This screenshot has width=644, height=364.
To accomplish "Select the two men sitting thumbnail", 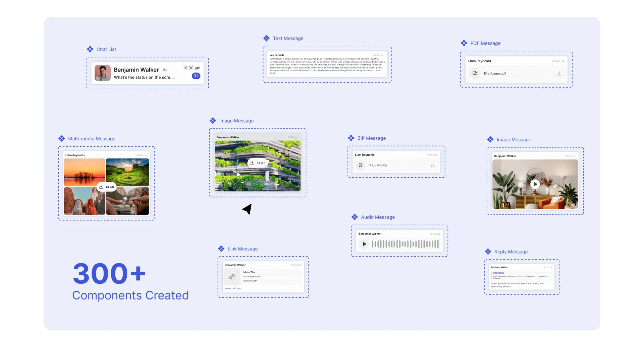I will [127, 201].
